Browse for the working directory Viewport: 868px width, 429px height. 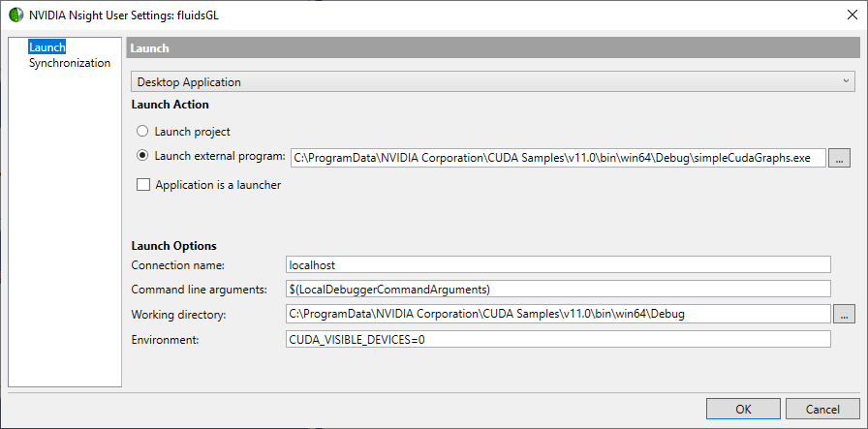tap(844, 315)
